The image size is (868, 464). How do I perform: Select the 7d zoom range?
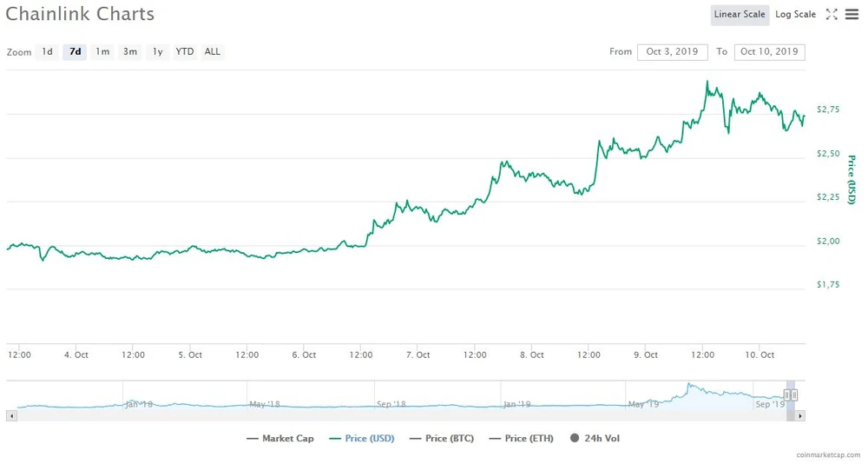pos(76,52)
